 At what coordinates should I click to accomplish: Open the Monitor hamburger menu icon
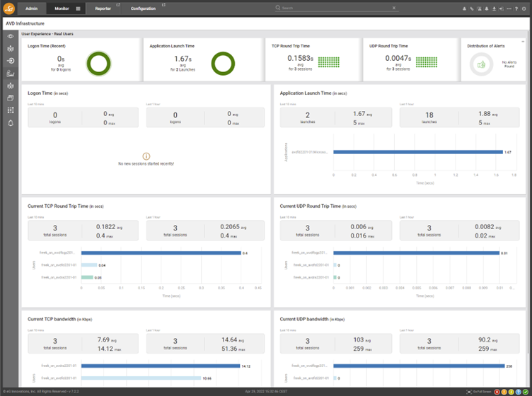[x=78, y=8]
